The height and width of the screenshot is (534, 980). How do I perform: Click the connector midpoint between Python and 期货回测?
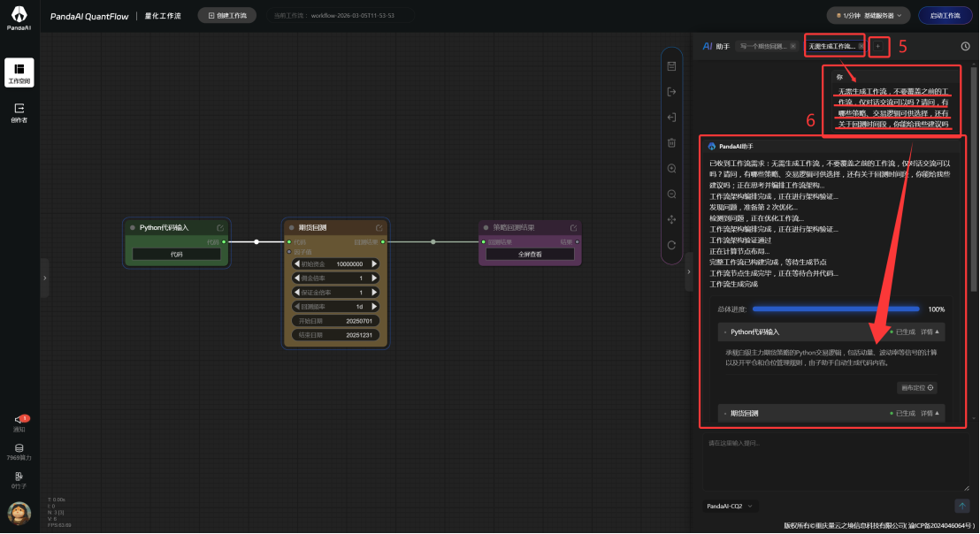tap(256, 241)
